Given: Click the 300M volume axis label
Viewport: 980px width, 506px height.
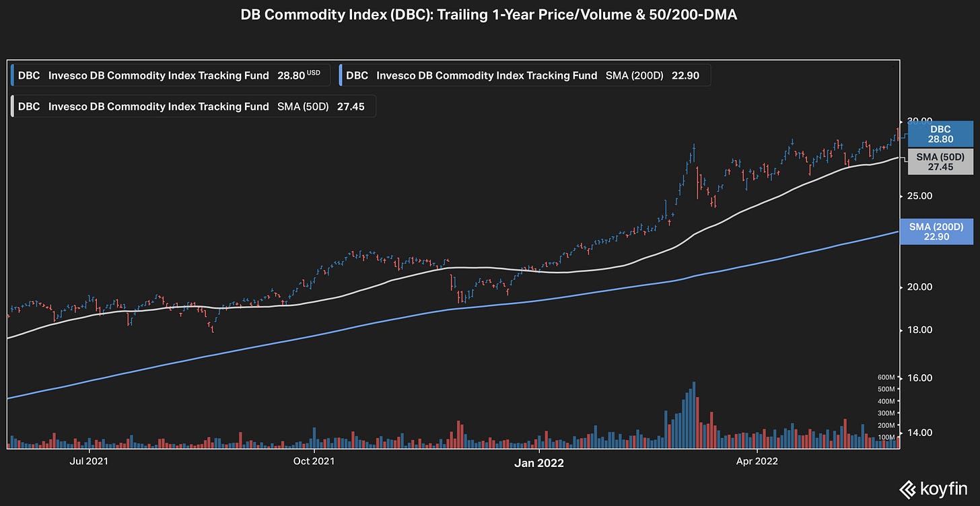Looking at the screenshot, I should 886,413.
